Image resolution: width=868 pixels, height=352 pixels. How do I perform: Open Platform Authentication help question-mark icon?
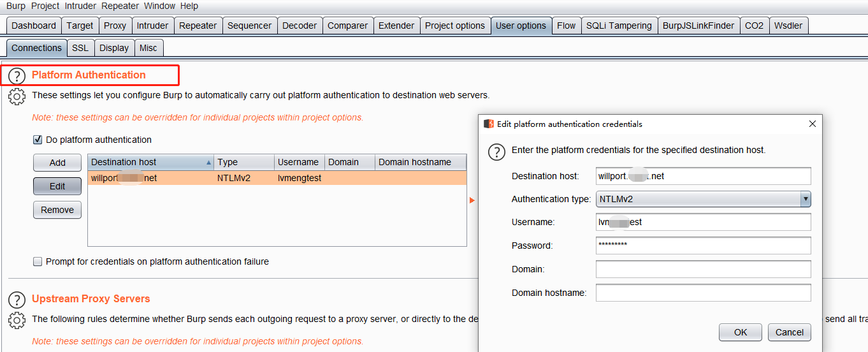[16, 77]
